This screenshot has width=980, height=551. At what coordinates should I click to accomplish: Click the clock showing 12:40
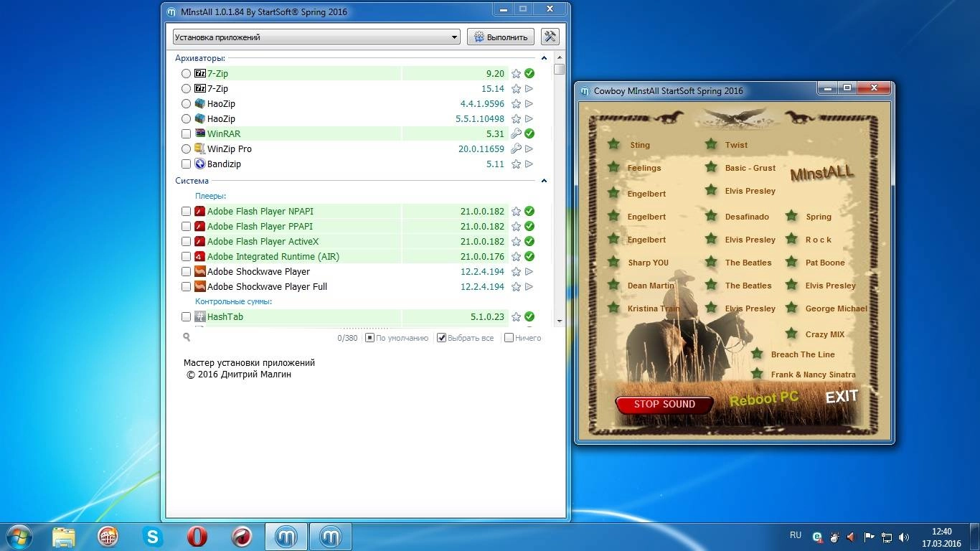click(x=941, y=532)
